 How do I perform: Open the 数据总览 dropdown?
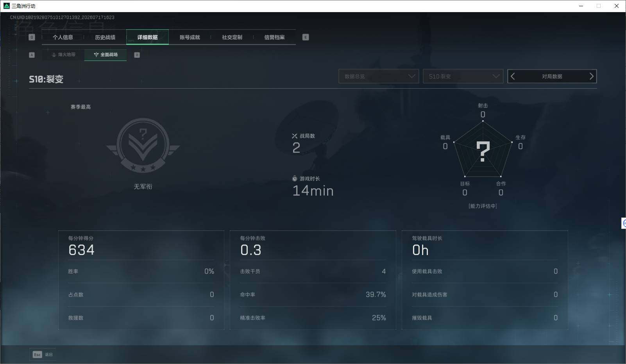click(379, 76)
